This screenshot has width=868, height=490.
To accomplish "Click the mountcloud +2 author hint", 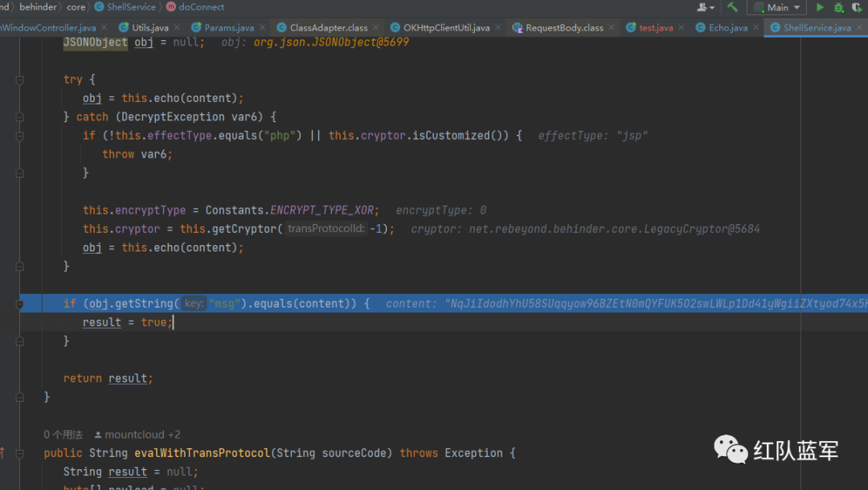I will (x=137, y=435).
